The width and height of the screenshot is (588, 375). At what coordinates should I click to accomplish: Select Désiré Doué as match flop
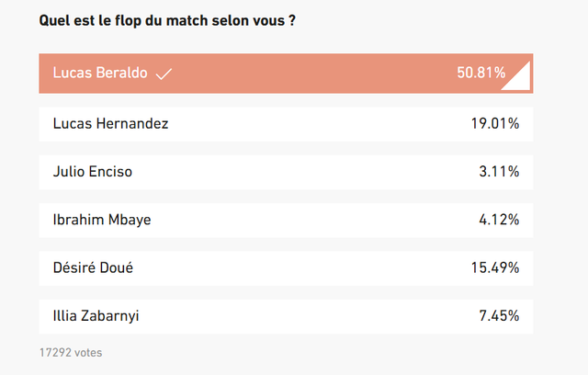[x=285, y=267]
